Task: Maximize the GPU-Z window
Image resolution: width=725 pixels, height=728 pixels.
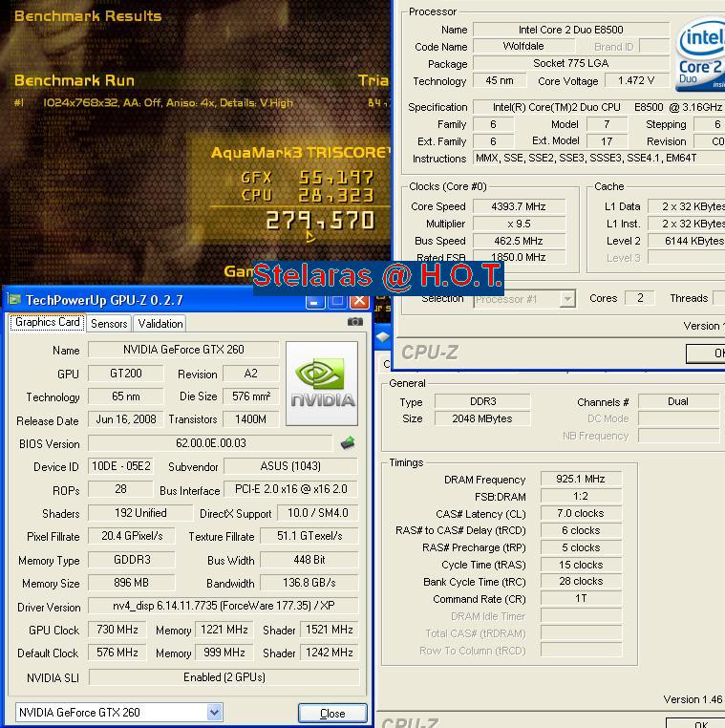Action: tap(337, 301)
